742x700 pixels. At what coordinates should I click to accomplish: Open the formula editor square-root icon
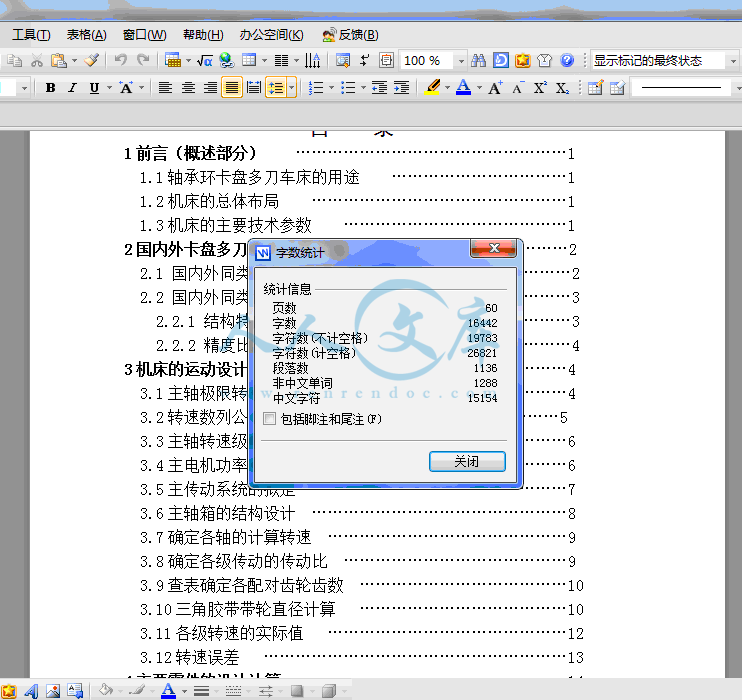click(x=204, y=61)
